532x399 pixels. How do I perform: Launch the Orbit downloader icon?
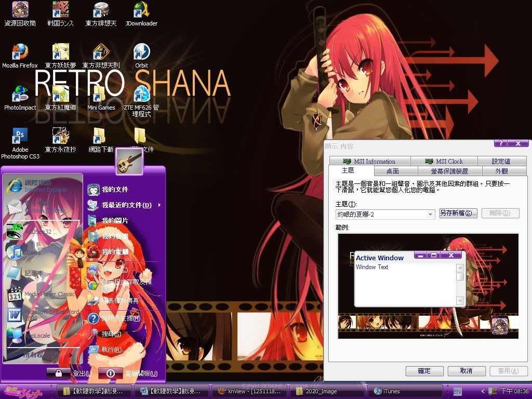coord(141,56)
